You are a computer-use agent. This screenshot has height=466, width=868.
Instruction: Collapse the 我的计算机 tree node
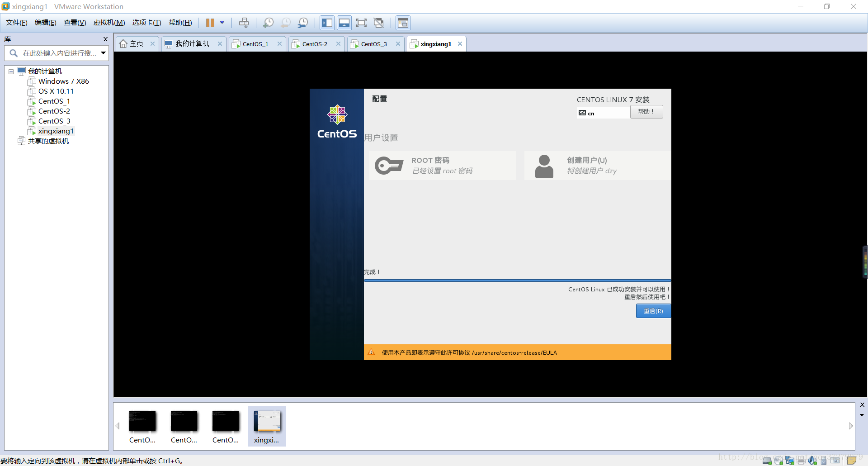point(11,71)
